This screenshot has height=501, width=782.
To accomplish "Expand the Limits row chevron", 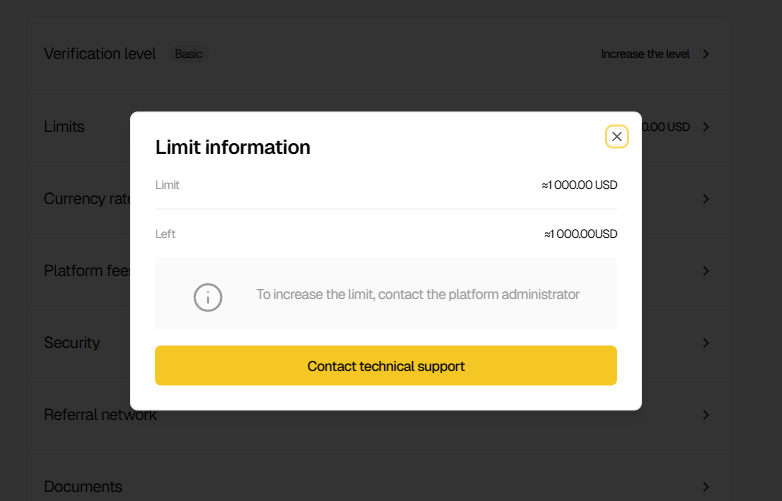I will [x=706, y=127].
